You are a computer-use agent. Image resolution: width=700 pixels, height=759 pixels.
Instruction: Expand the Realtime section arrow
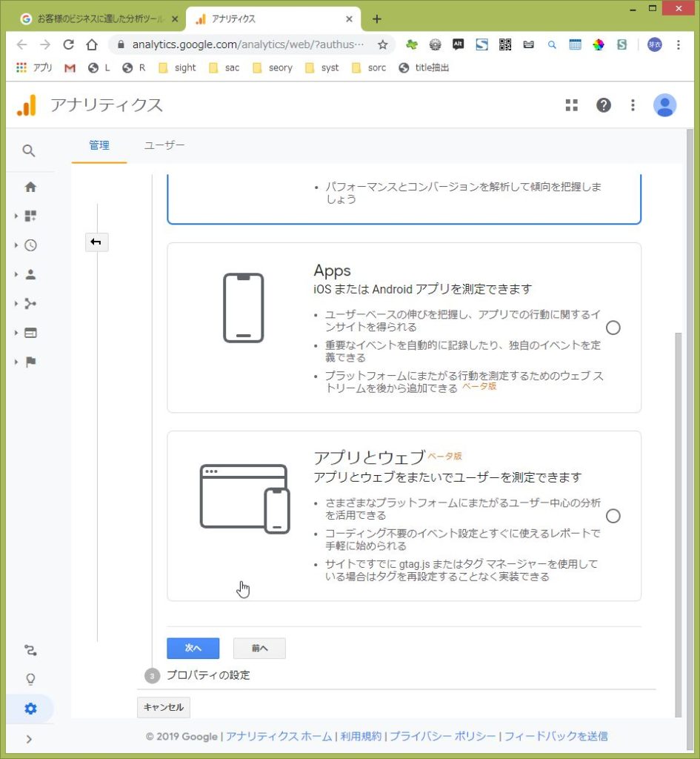coord(16,245)
